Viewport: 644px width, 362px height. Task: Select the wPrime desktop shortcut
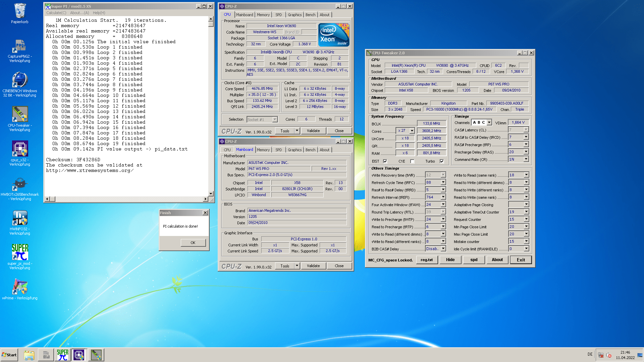pyautogui.click(x=20, y=289)
